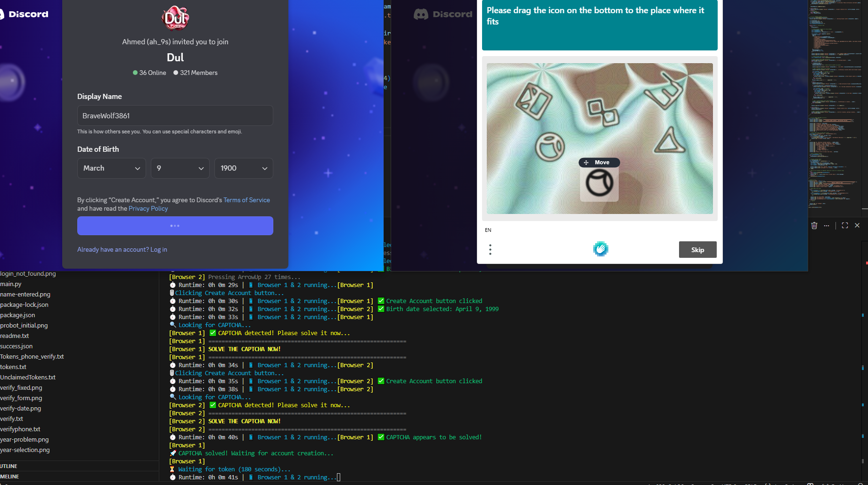Screen dimensions: 868x485
Task: Close the terminal panel
Action: 857,225
